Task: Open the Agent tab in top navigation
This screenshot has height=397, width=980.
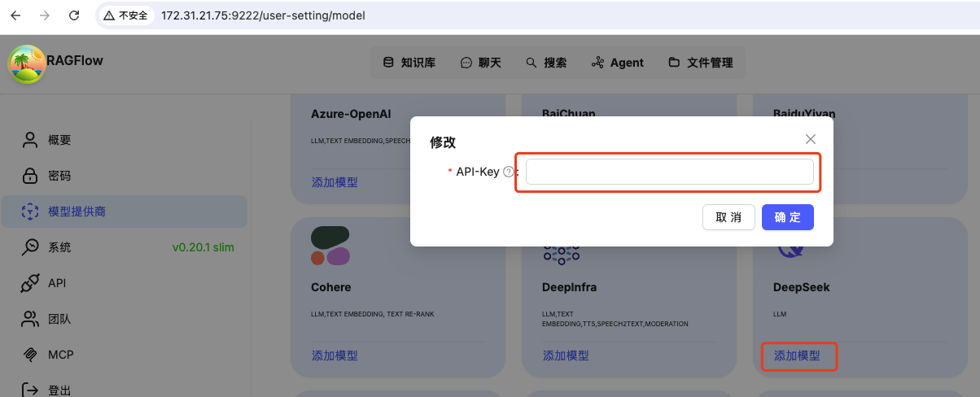Action: (x=617, y=63)
